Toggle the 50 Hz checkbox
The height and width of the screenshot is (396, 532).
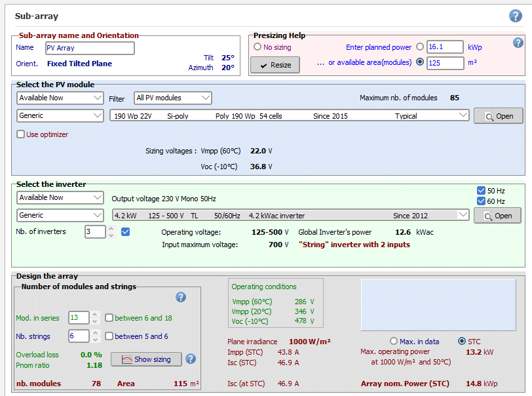click(482, 190)
